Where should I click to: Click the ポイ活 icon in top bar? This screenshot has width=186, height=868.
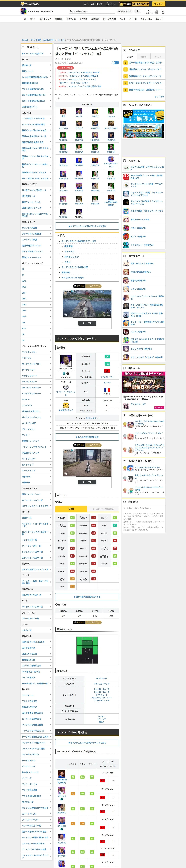pos(108,4)
